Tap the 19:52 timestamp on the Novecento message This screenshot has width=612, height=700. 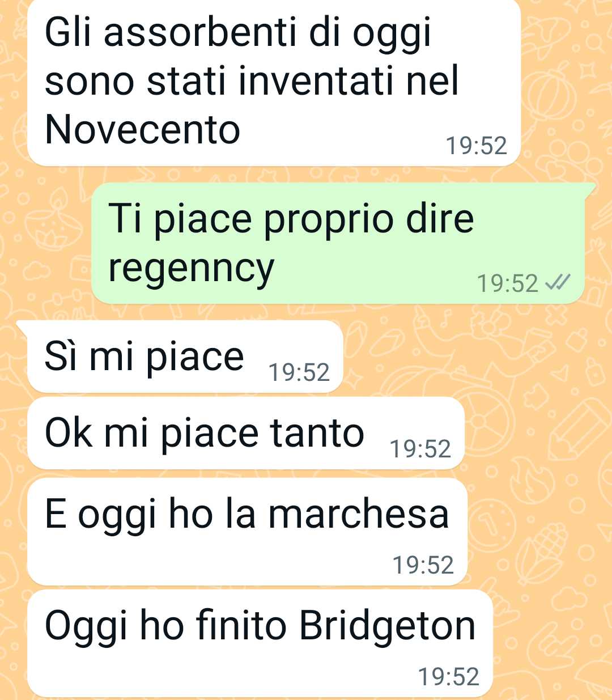click(x=476, y=146)
